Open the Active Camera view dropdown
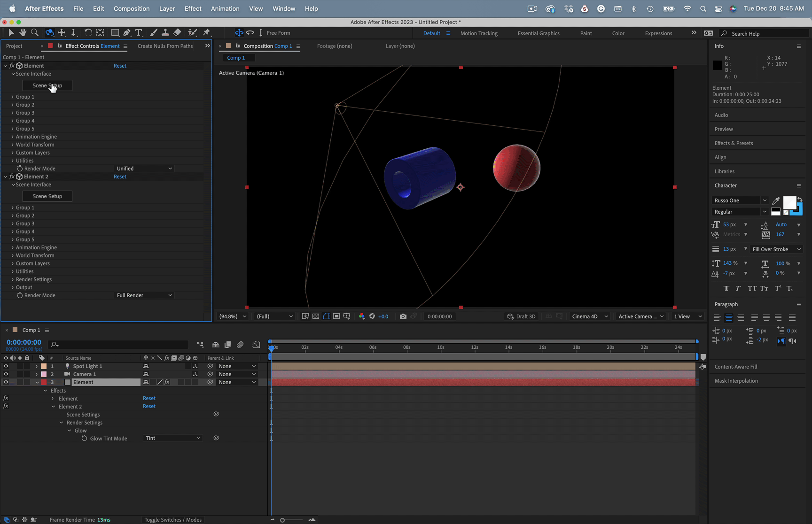This screenshot has width=812, height=524. coord(641,316)
